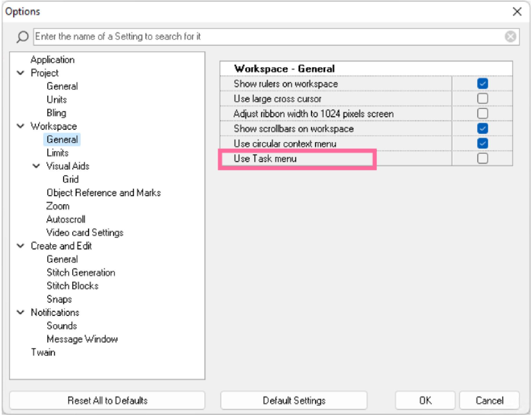Image resolution: width=532 pixels, height=417 pixels.
Task: Uncheck Use circular context menu
Action: [482, 144]
